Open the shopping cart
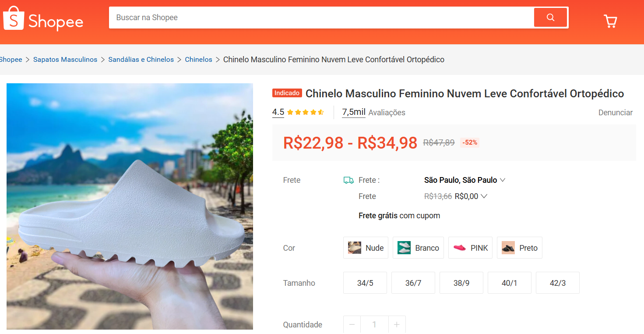The height and width of the screenshot is (334, 644). pyautogui.click(x=610, y=21)
